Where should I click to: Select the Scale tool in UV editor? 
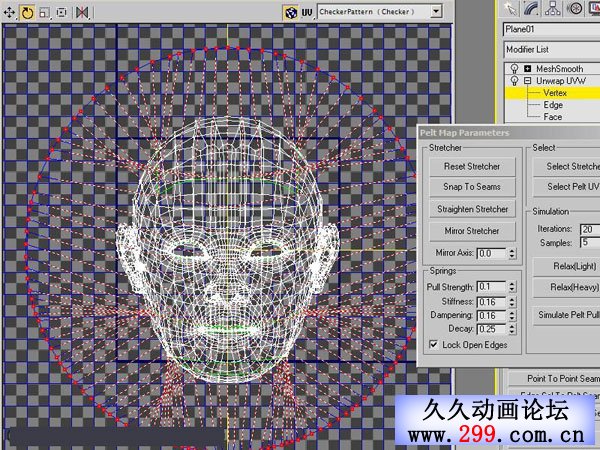click(x=44, y=13)
